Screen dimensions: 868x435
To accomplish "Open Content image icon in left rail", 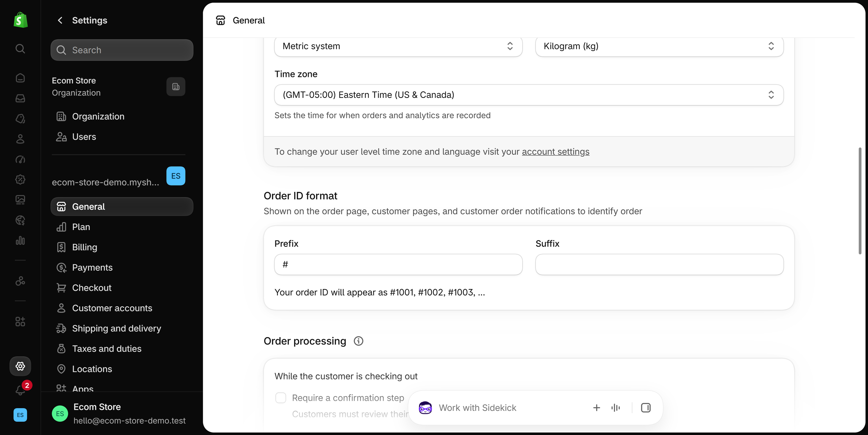I will [20, 200].
